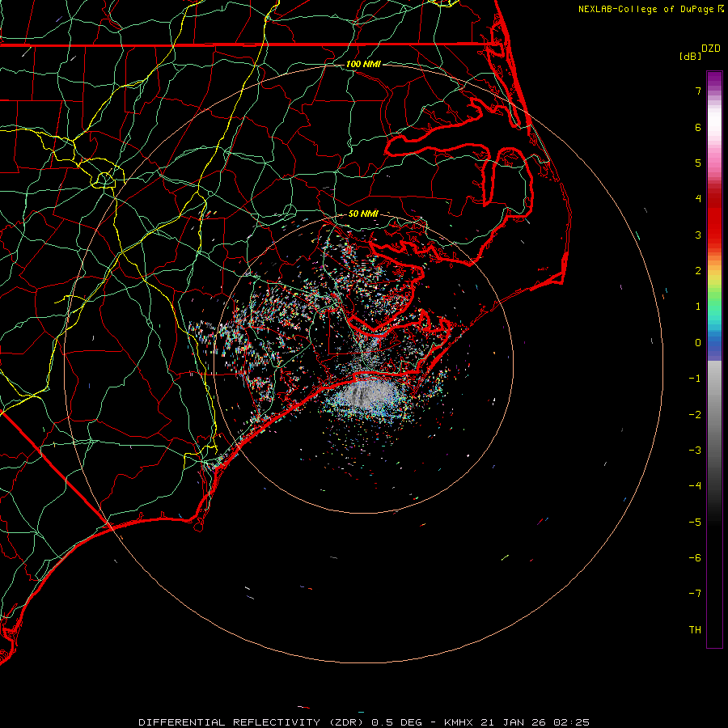This screenshot has height=728, width=728.
Task: Click the -7 dB scale label
Action: tap(695, 594)
